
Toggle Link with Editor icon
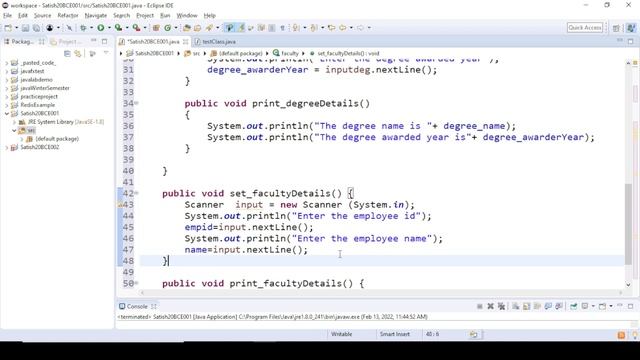coord(78,53)
